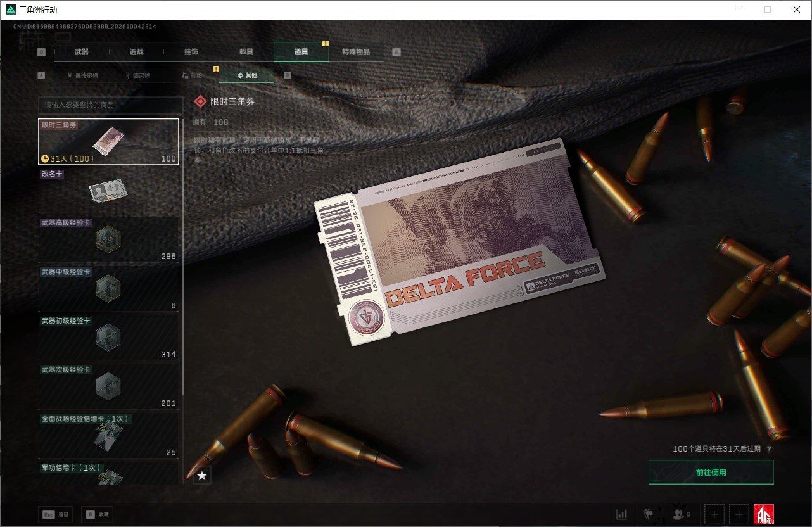Click the red age-rating badge icon

pos(763,514)
